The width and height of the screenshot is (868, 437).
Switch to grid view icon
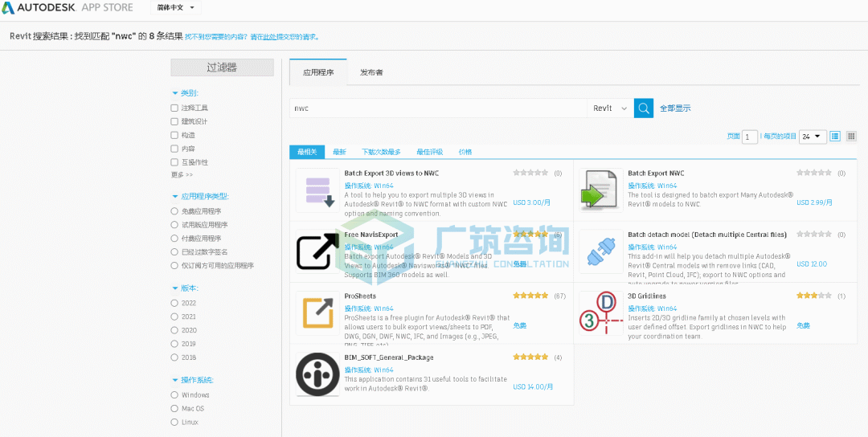click(851, 136)
